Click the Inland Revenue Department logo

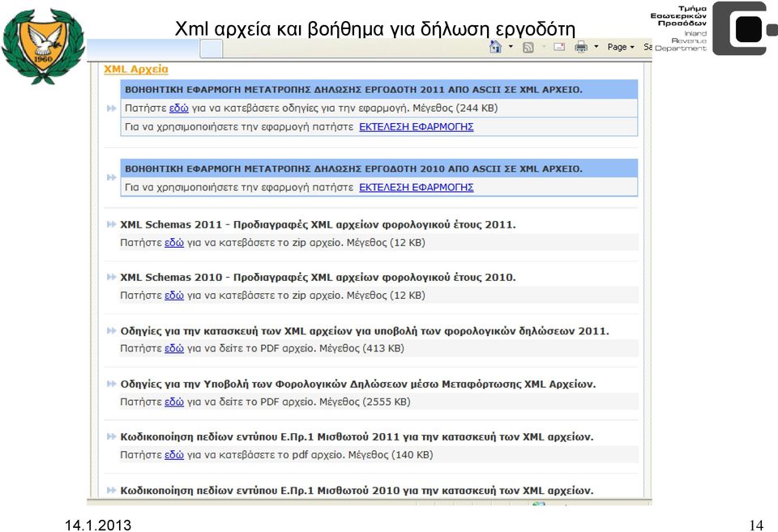[x=713, y=28]
